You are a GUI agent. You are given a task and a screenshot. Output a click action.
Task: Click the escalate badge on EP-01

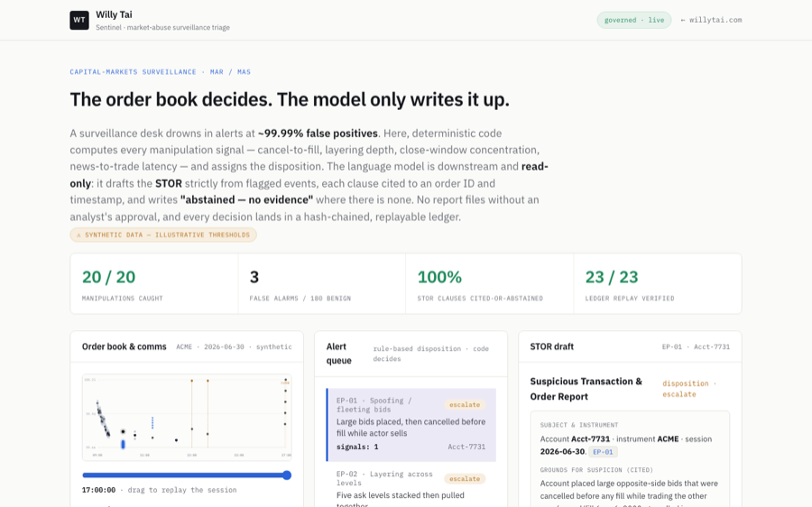click(x=465, y=405)
